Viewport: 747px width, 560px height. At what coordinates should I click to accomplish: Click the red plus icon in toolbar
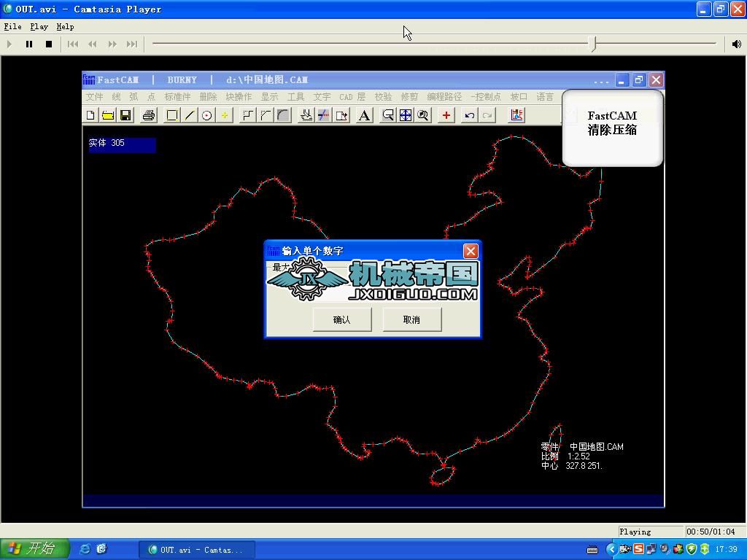(446, 114)
